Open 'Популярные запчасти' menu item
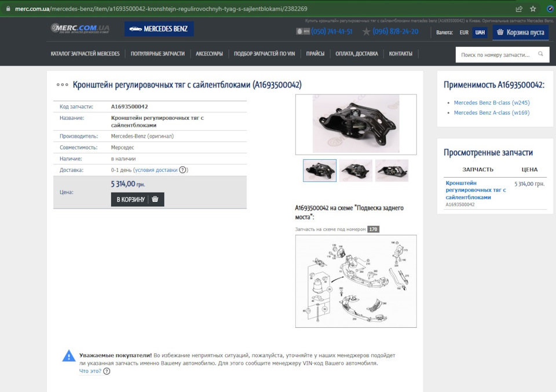The image size is (556, 392). pos(158,54)
